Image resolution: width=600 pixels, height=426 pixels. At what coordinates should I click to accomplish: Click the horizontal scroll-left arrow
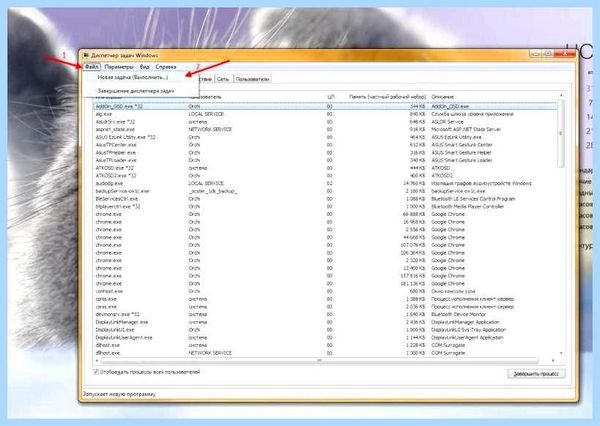[x=97, y=361]
